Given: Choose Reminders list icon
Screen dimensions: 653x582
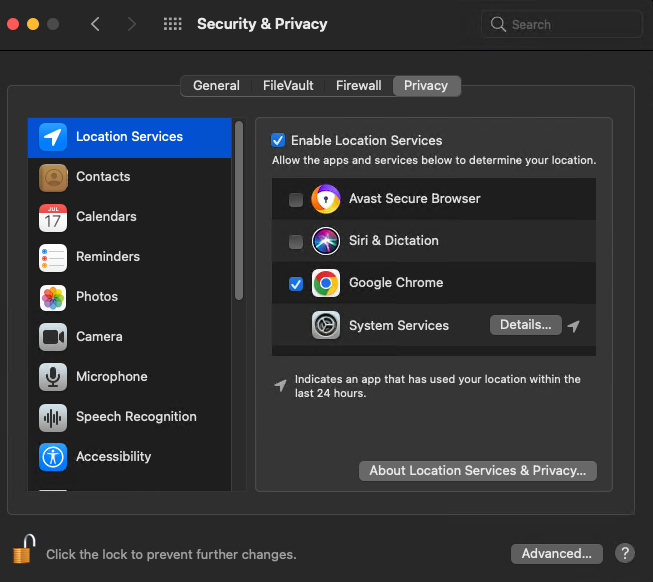Looking at the screenshot, I should click(53, 258).
